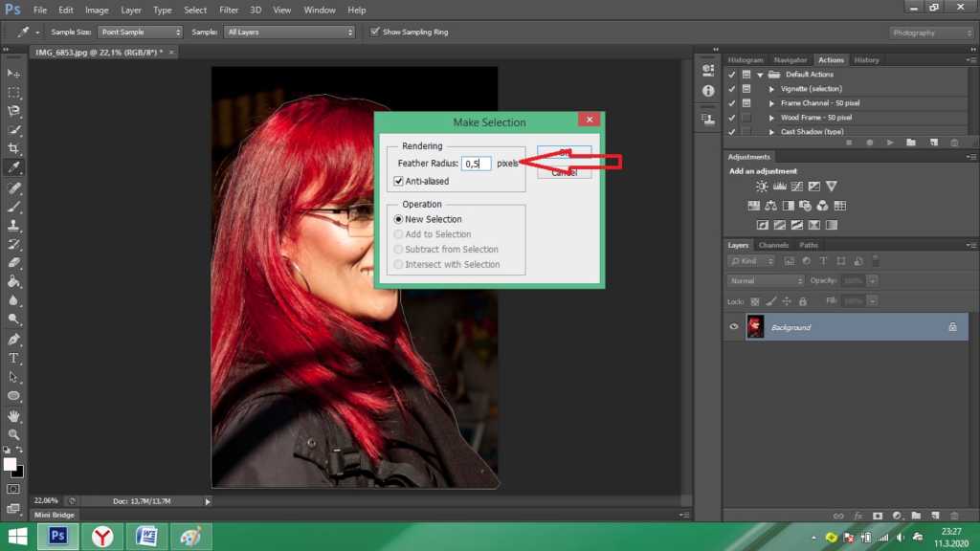
Task: Select the Paint Bucket tool
Action: click(x=13, y=282)
